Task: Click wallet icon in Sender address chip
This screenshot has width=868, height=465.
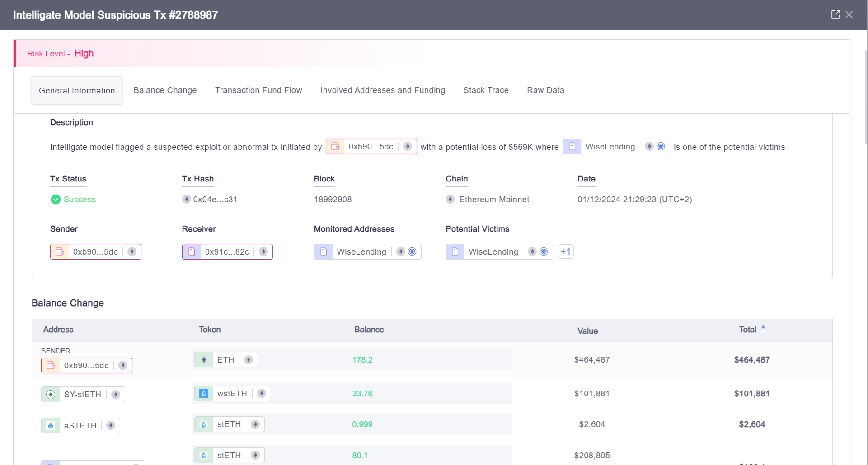Action: click(60, 251)
